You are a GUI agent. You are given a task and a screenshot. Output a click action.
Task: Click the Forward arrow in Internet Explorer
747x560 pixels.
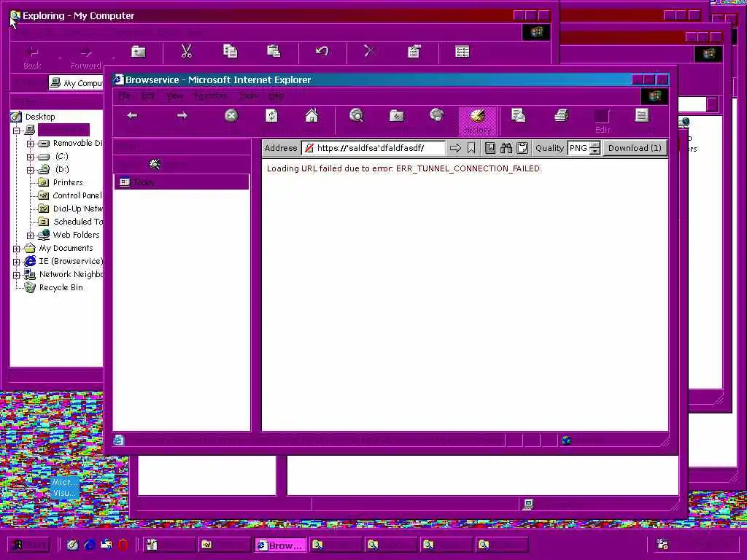coord(182,116)
